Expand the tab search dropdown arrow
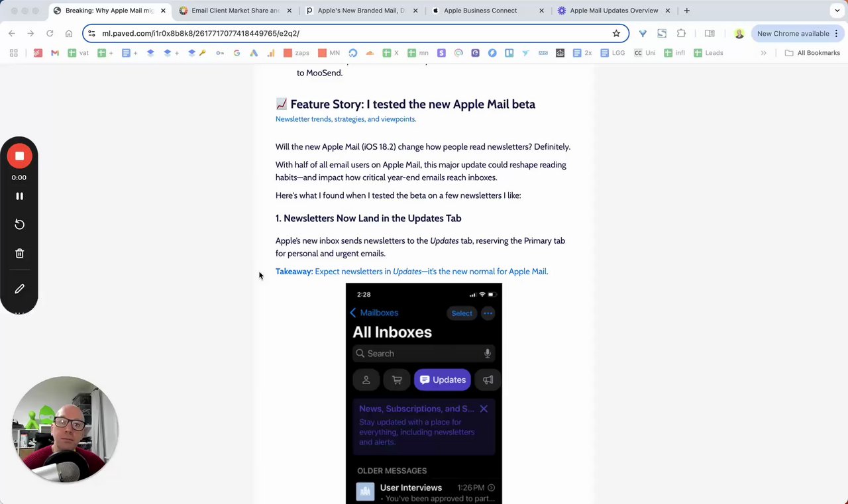The height and width of the screenshot is (504, 848). 837,11
